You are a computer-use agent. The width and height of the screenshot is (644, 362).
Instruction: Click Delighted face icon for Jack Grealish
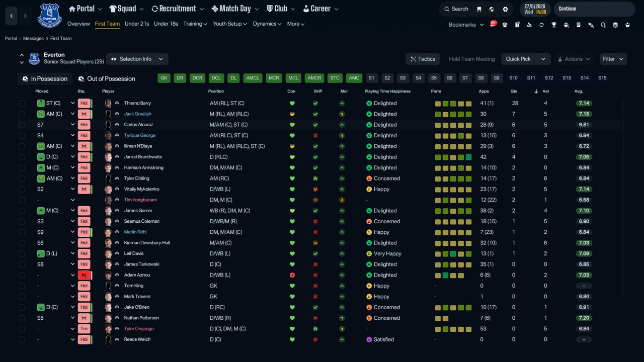click(x=369, y=114)
